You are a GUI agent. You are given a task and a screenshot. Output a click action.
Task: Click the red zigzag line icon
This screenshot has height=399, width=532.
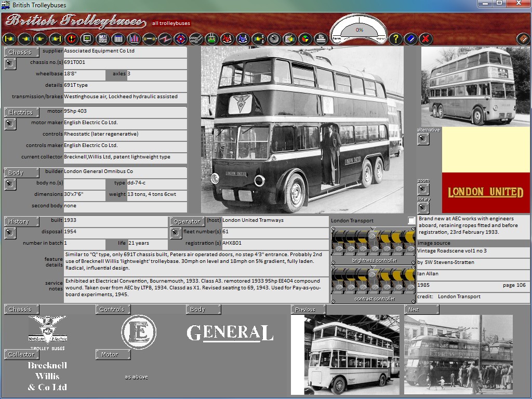(x=165, y=38)
